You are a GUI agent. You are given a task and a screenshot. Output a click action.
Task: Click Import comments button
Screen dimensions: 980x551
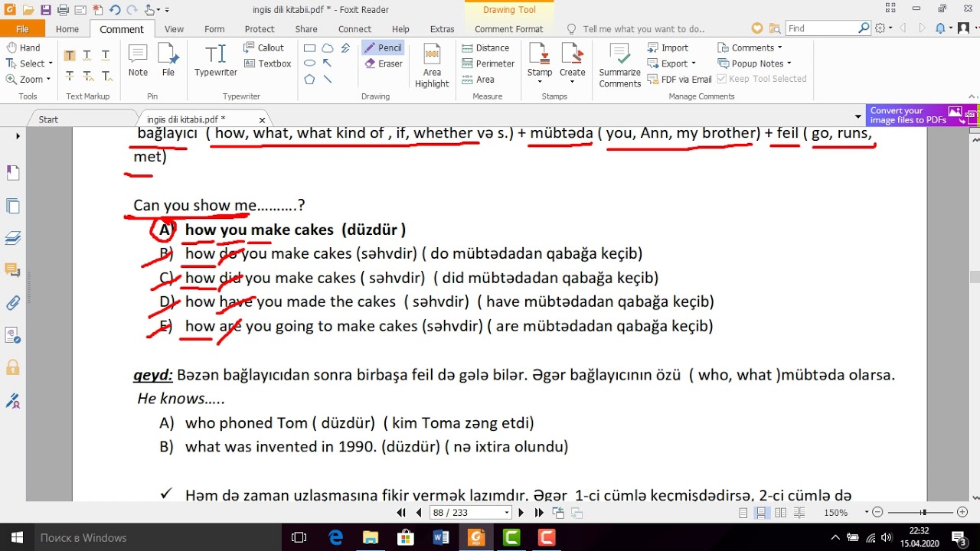(x=668, y=47)
